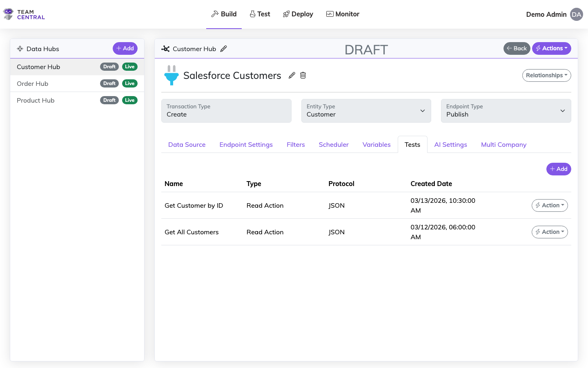
Task: Open the Action menu for Get All Customers
Action: [550, 232]
